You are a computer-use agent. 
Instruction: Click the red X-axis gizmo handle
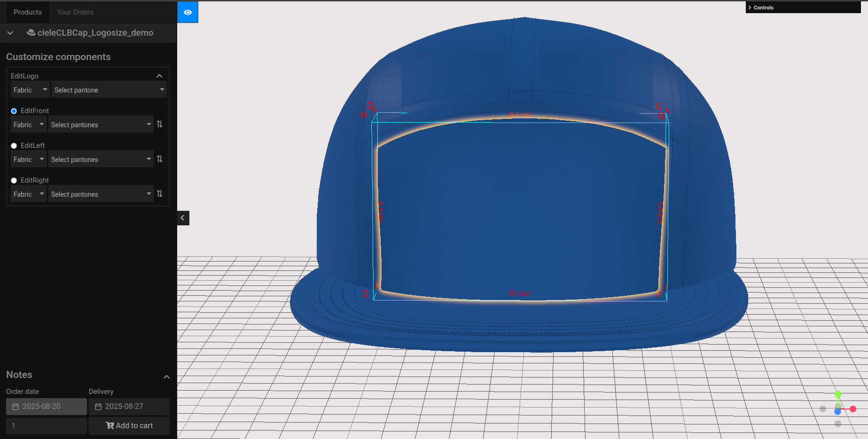[852, 409]
